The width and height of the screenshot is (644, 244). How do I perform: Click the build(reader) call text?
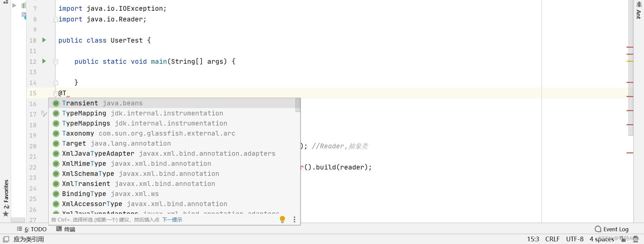click(x=342, y=167)
